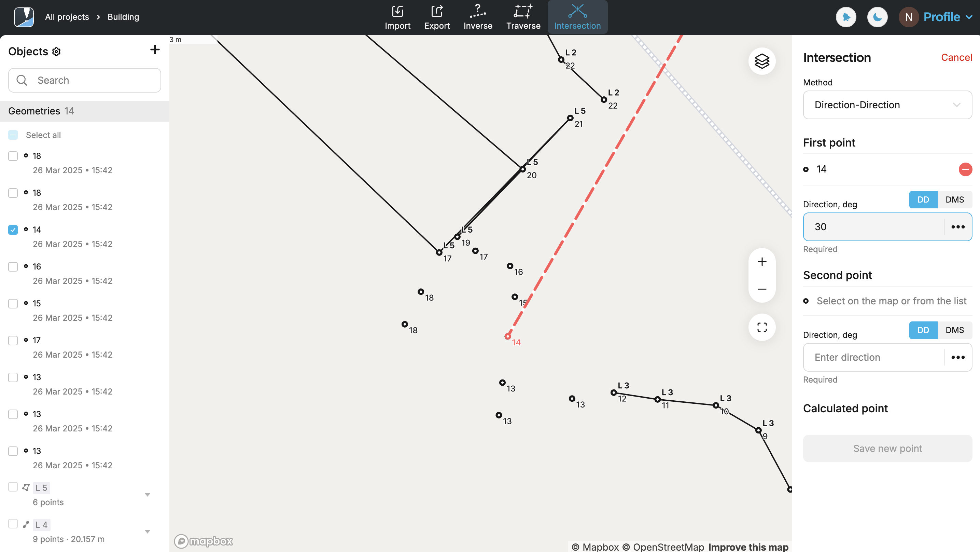This screenshot has width=980, height=552.
Task: Click the mapbox logo
Action: click(x=203, y=541)
